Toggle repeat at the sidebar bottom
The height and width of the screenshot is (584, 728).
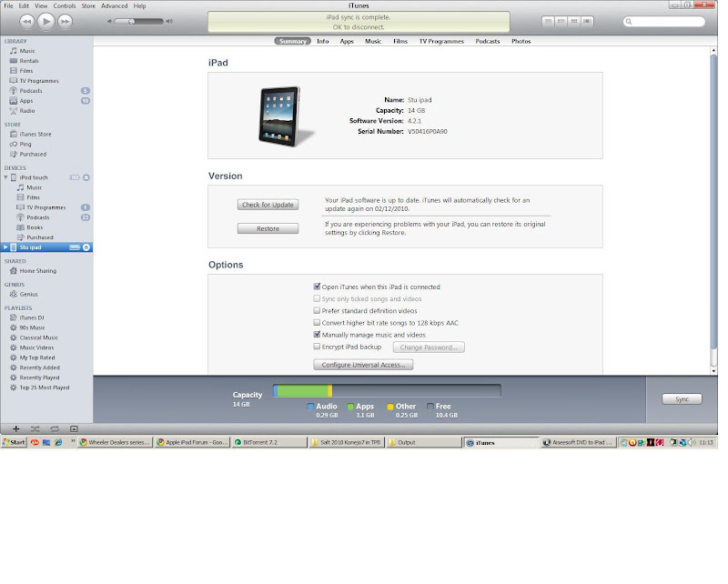pos(55,429)
